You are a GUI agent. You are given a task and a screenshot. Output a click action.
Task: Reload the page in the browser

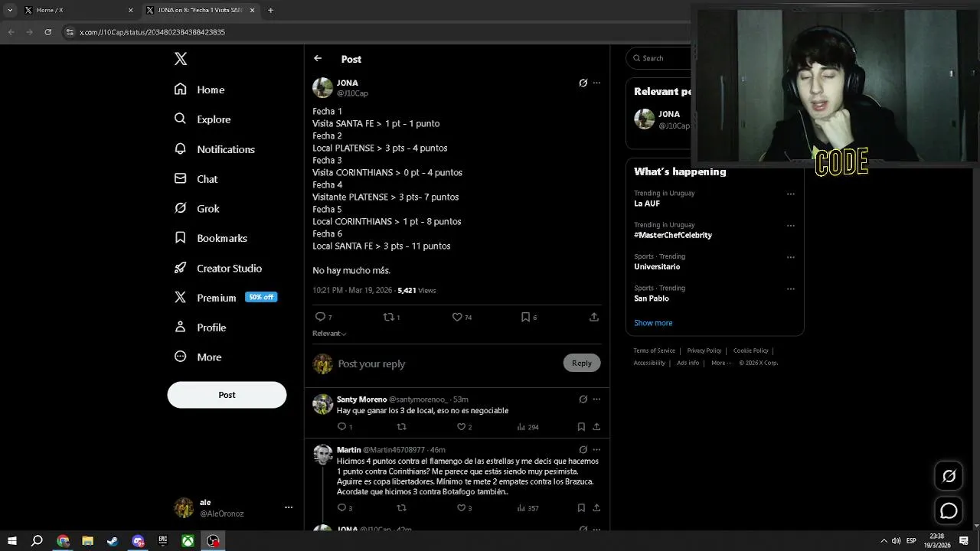point(47,32)
